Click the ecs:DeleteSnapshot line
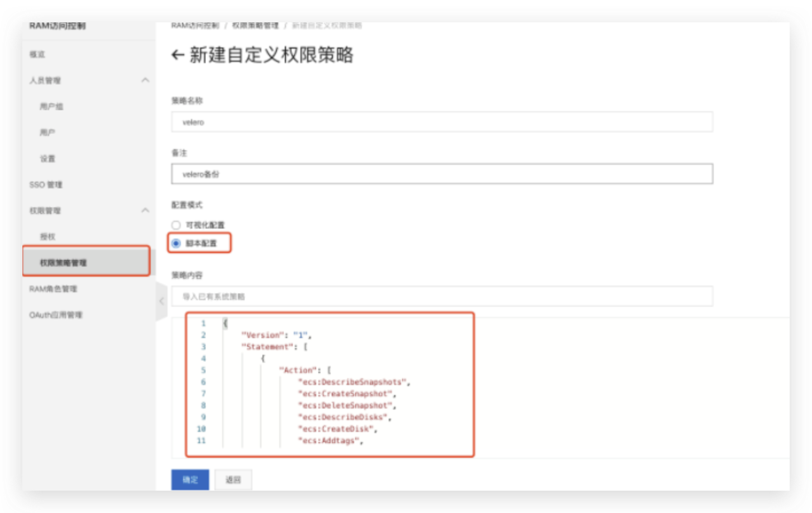This screenshot has height=513, width=812. (x=347, y=406)
